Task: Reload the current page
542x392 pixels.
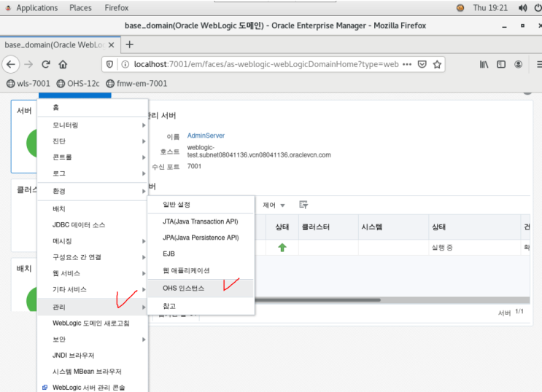Action: [x=46, y=64]
